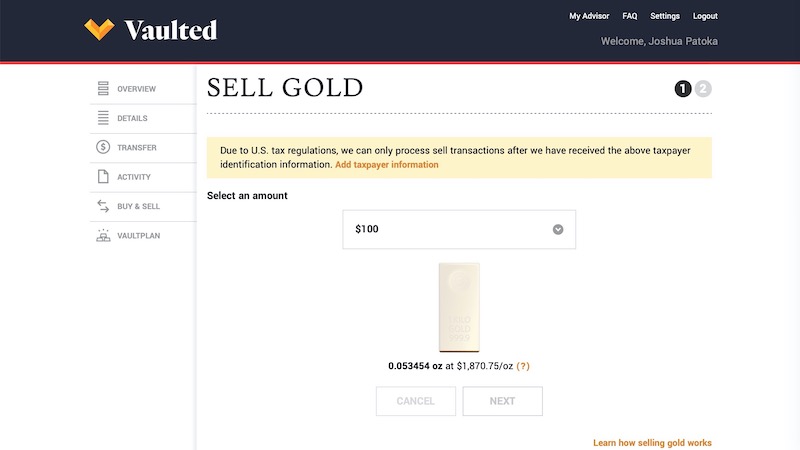This screenshot has width=800, height=450.
Task: Open Settings from the header
Action: point(665,16)
